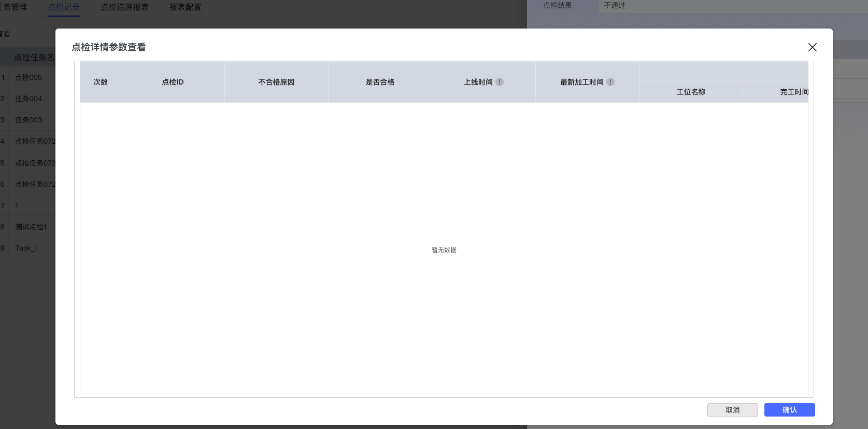This screenshot has width=868, height=429.
Task: Close the 点检详情参数查看 dialog
Action: [x=813, y=47]
